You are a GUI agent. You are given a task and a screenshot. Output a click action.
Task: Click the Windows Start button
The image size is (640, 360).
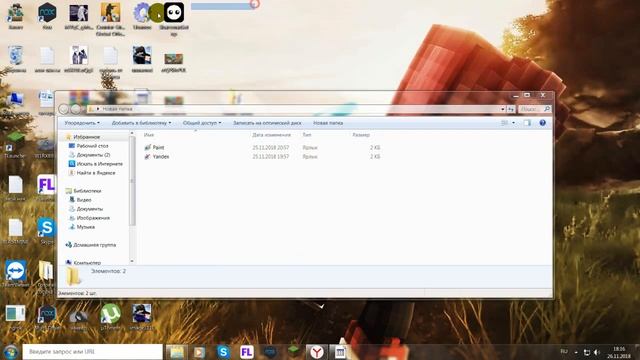point(11,351)
